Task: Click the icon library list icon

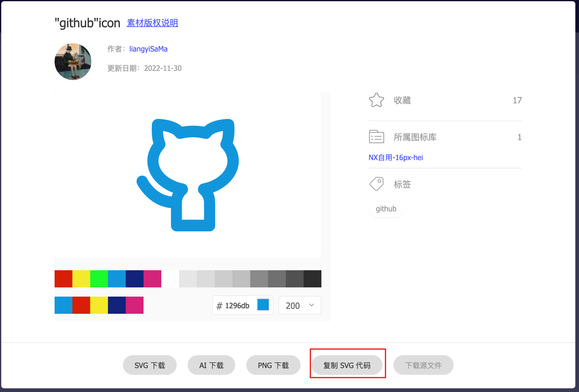Action: [x=376, y=137]
